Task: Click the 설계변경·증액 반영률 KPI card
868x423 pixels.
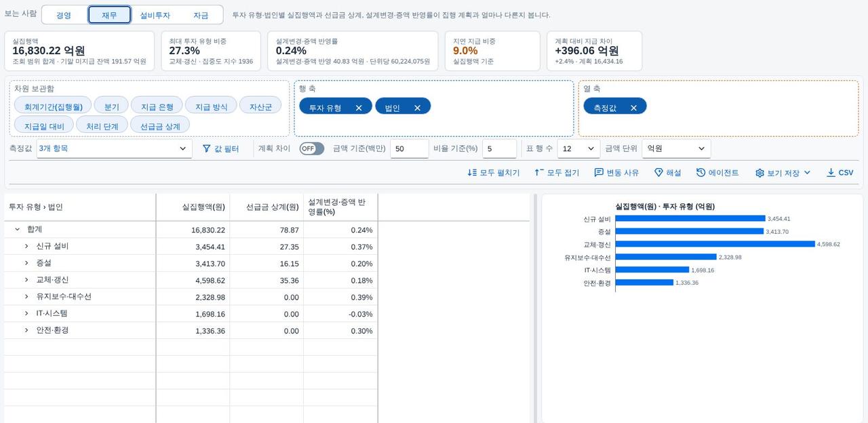Action: (353, 51)
